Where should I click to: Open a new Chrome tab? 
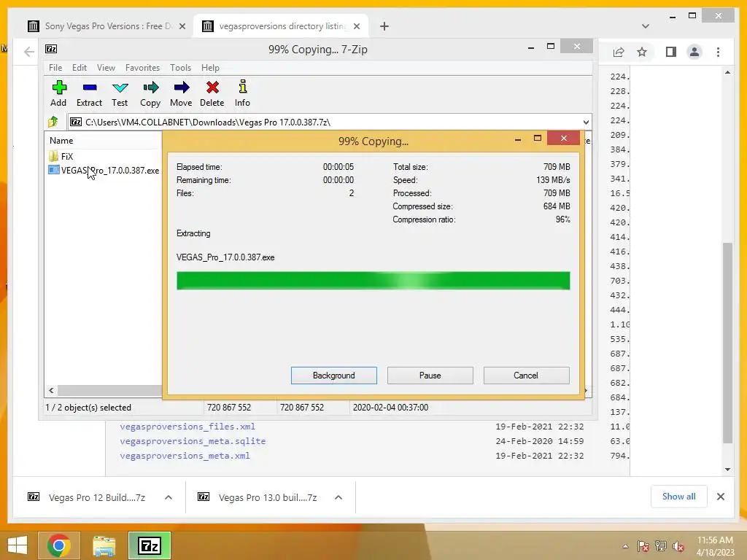384,26
